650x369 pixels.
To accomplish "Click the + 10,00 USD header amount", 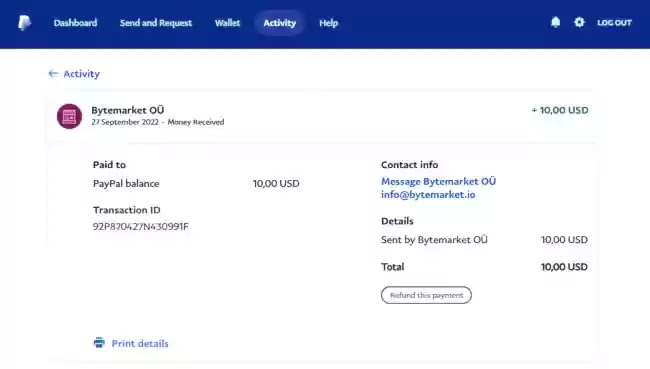I will point(560,110).
